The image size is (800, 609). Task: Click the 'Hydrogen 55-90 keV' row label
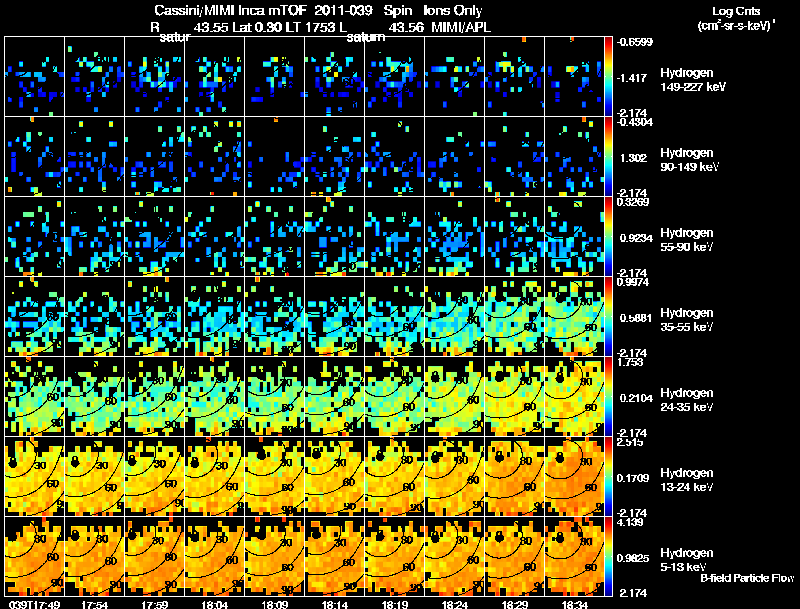pyautogui.click(x=687, y=240)
